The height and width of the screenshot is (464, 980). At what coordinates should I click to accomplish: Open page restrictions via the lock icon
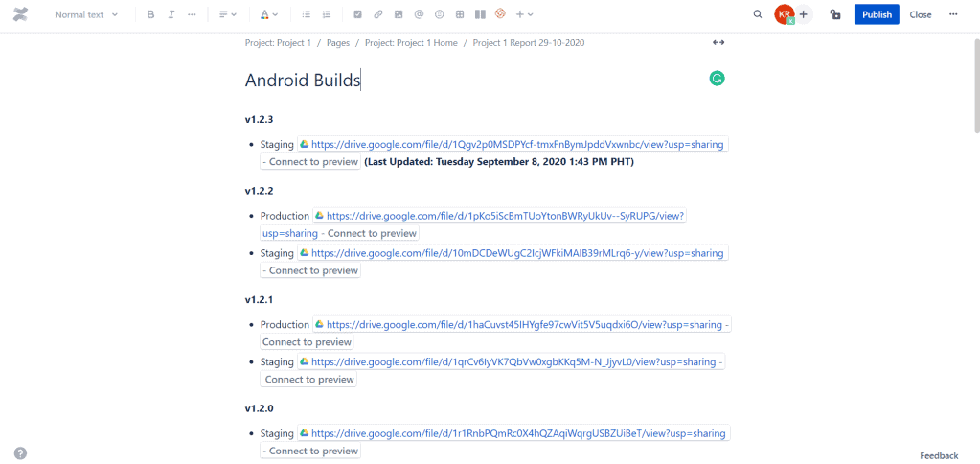[x=835, y=14]
